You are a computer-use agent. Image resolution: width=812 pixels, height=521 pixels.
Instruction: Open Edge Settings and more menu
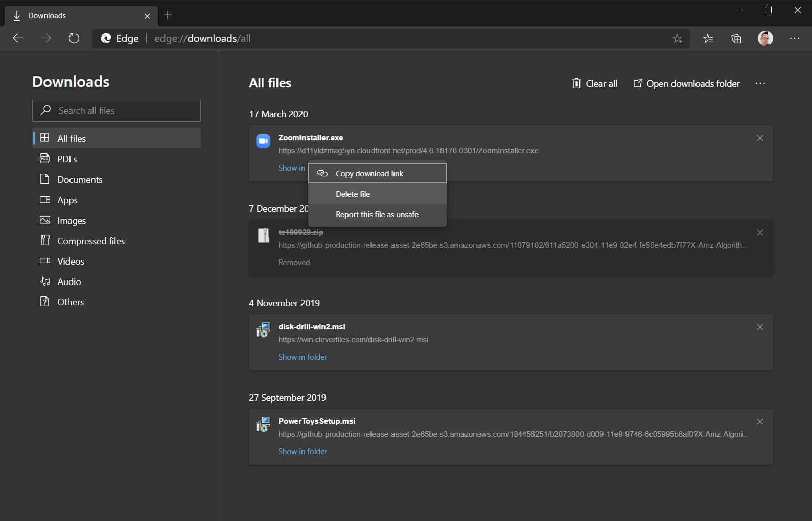click(794, 38)
